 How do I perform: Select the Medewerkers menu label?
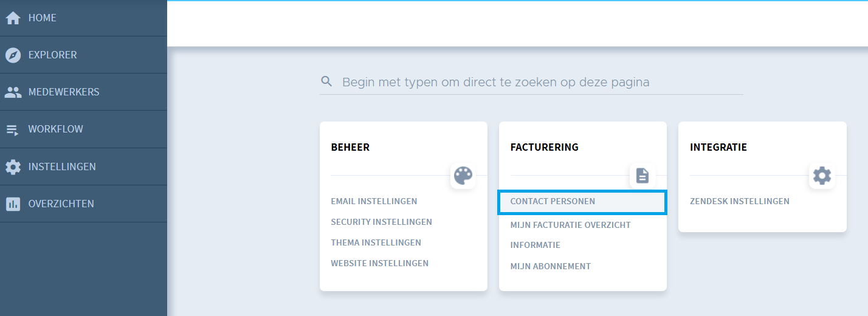click(64, 92)
